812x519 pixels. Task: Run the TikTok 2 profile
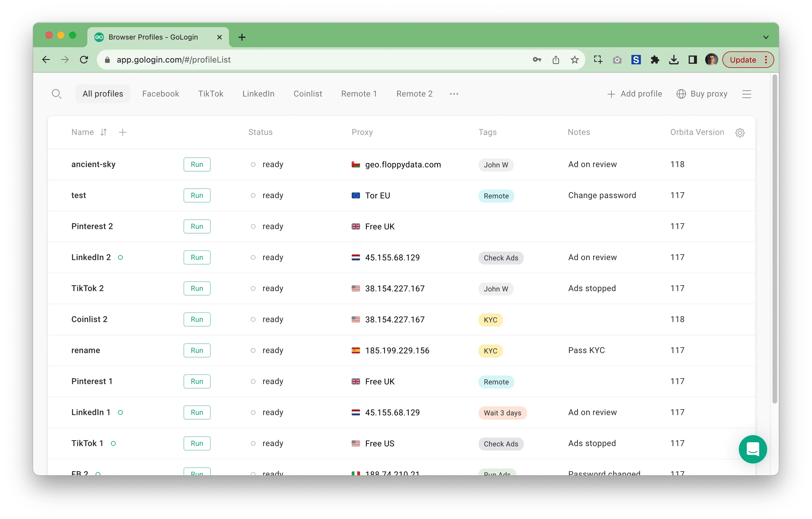tap(197, 288)
